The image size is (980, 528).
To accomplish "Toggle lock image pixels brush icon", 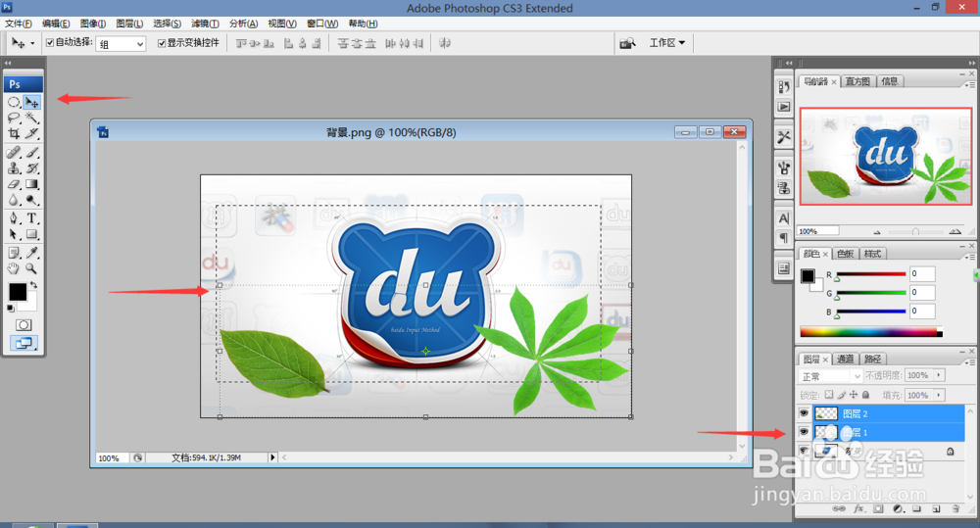I will 841,395.
